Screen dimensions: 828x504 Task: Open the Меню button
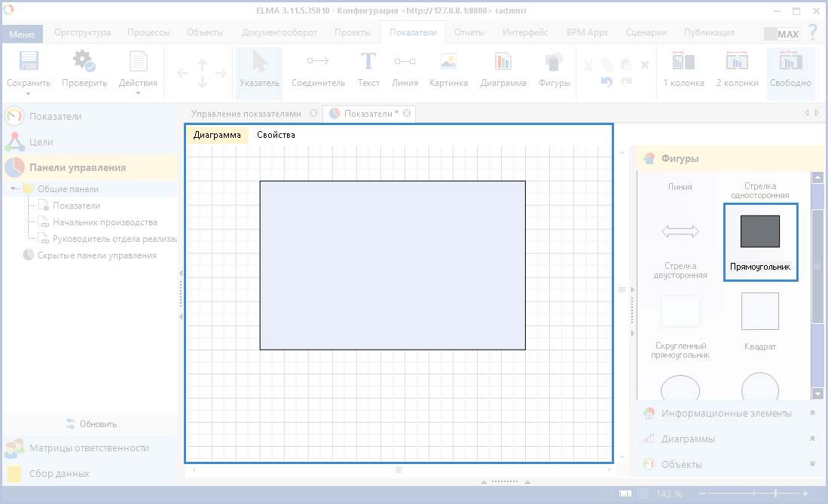click(22, 34)
